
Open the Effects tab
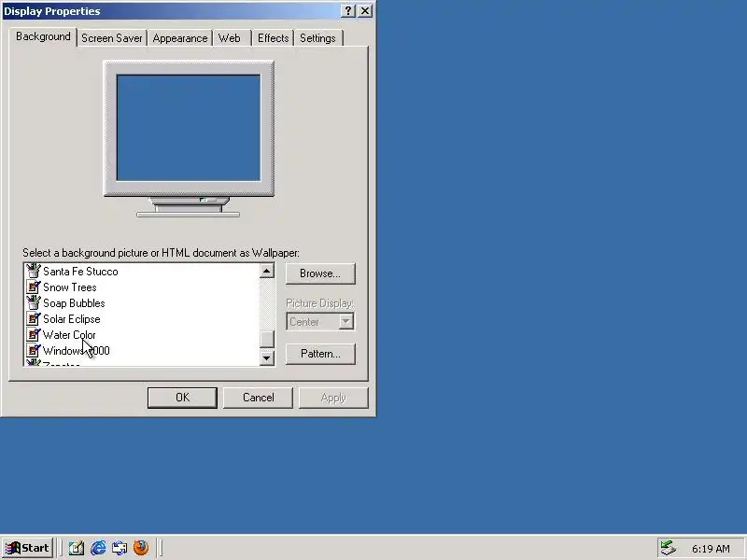pos(273,38)
